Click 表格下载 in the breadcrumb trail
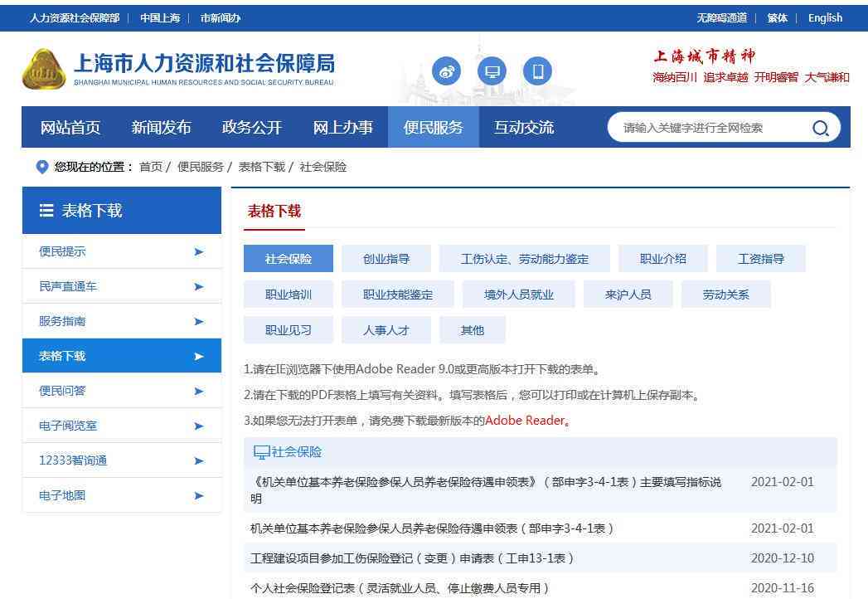Viewport: 868px width, 599px height. (x=262, y=167)
